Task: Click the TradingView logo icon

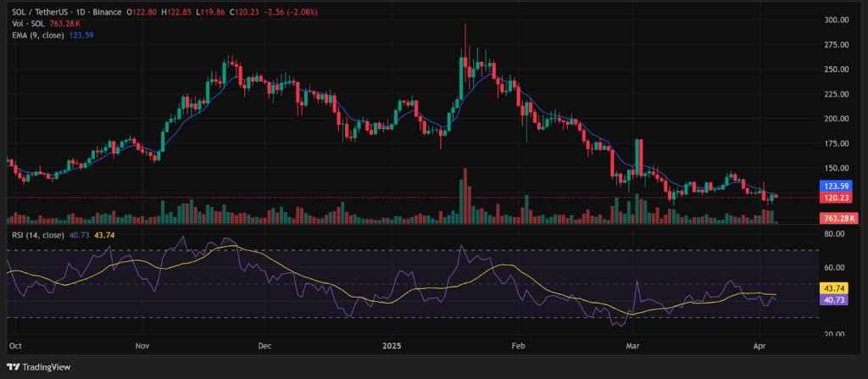Action: tap(14, 367)
